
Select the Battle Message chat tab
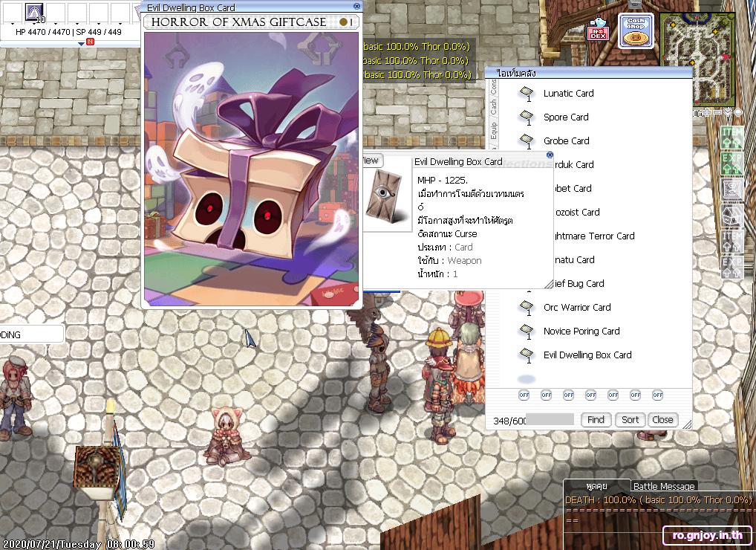pos(664,486)
